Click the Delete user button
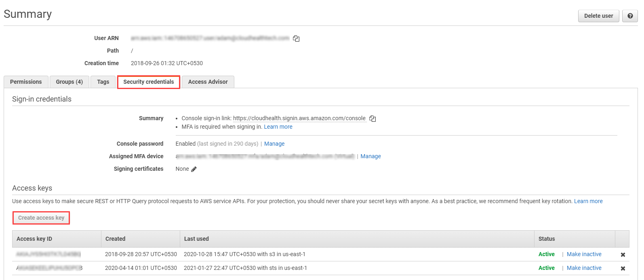Image resolution: width=644 pixels, height=280 pixels. tap(598, 16)
